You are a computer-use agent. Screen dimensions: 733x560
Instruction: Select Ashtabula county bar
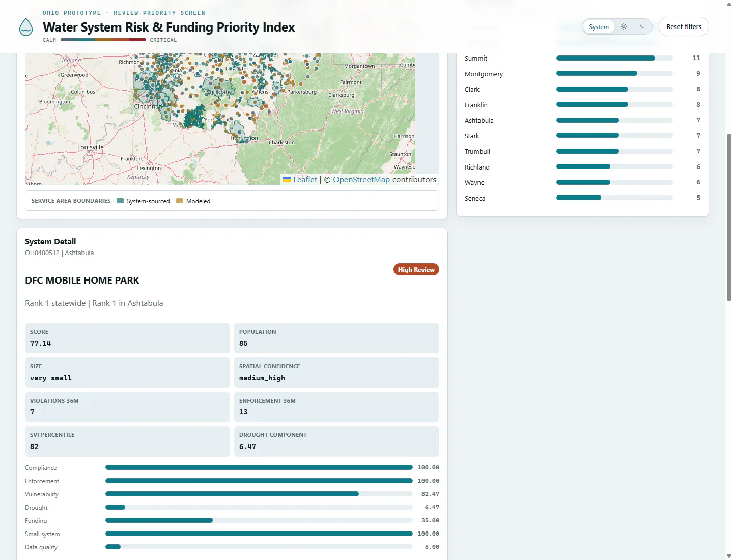click(x=614, y=121)
